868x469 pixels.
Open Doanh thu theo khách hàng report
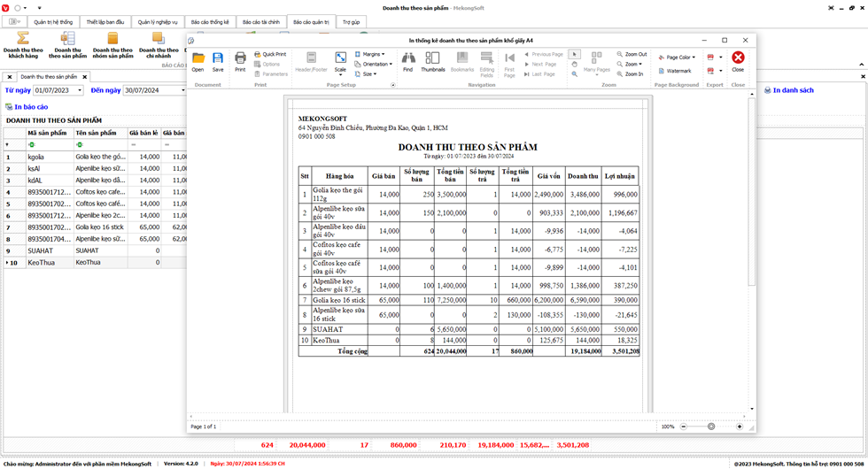point(23,44)
